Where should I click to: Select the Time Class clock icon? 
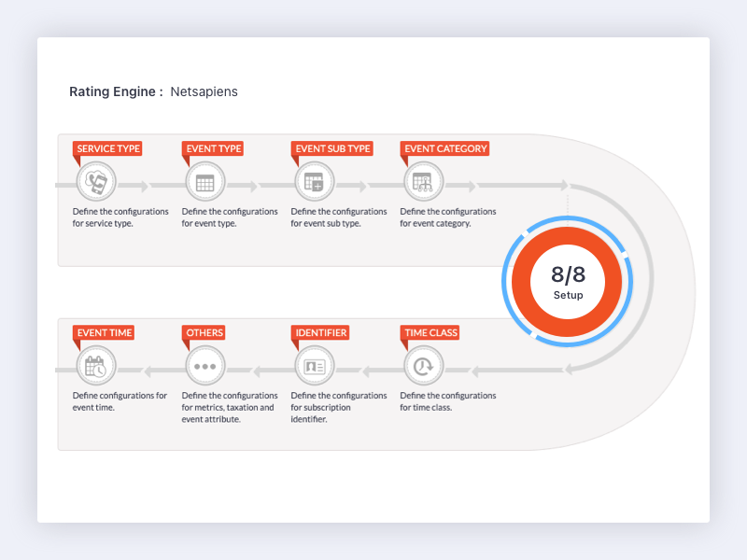point(424,366)
